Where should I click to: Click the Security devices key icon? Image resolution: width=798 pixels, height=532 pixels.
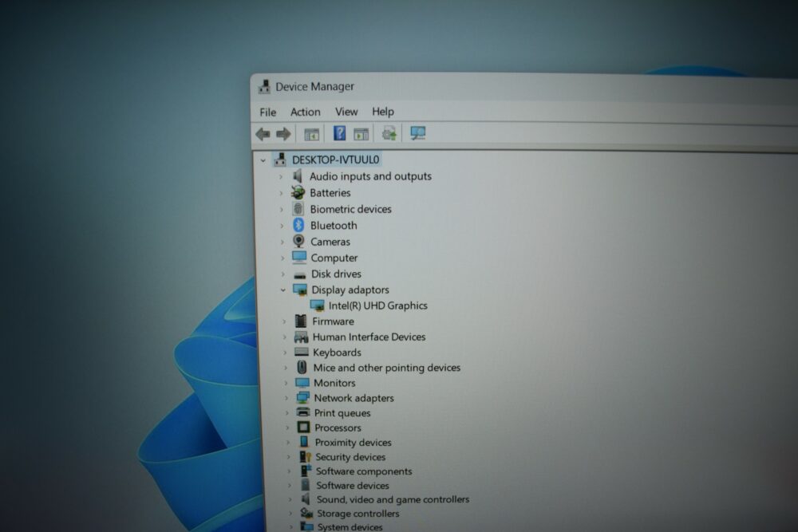pos(306,457)
